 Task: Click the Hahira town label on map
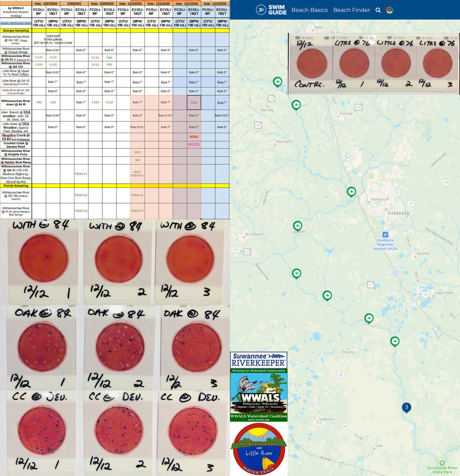point(345,113)
